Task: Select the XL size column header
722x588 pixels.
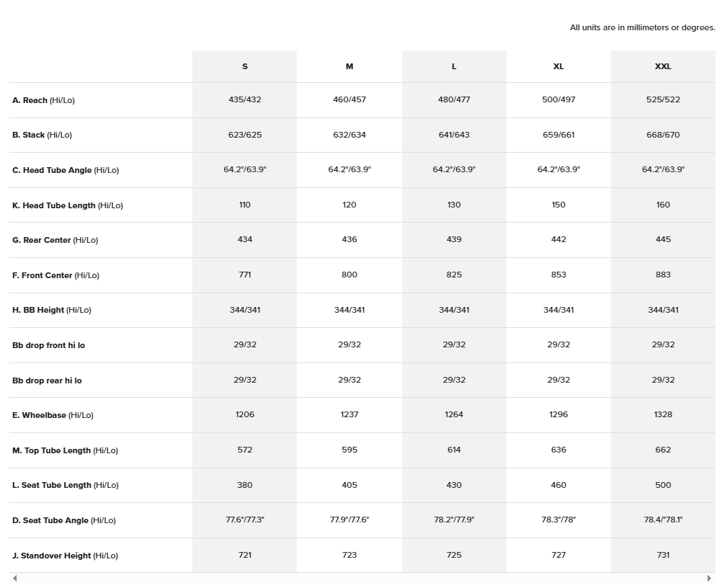Action: (x=558, y=66)
